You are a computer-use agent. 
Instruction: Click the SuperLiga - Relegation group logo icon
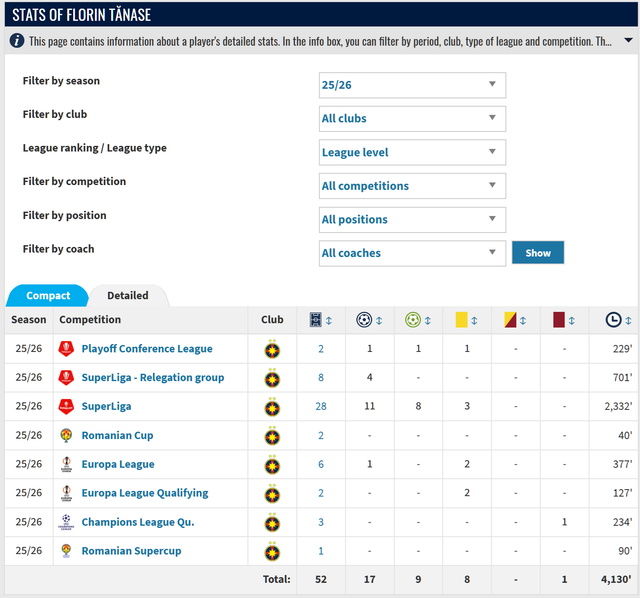click(x=66, y=378)
